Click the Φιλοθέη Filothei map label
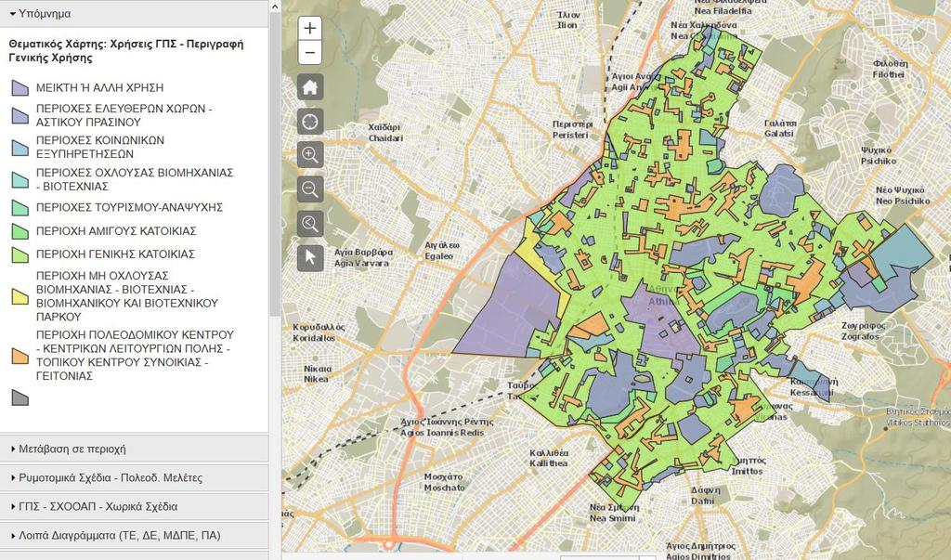 click(889, 69)
